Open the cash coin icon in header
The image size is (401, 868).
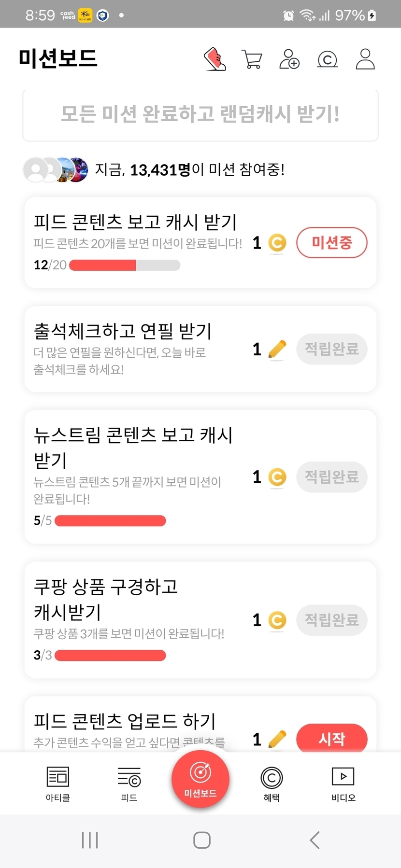coord(327,59)
